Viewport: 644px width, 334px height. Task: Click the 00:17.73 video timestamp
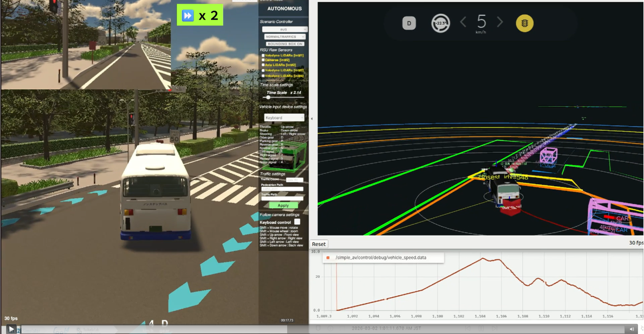click(x=287, y=320)
